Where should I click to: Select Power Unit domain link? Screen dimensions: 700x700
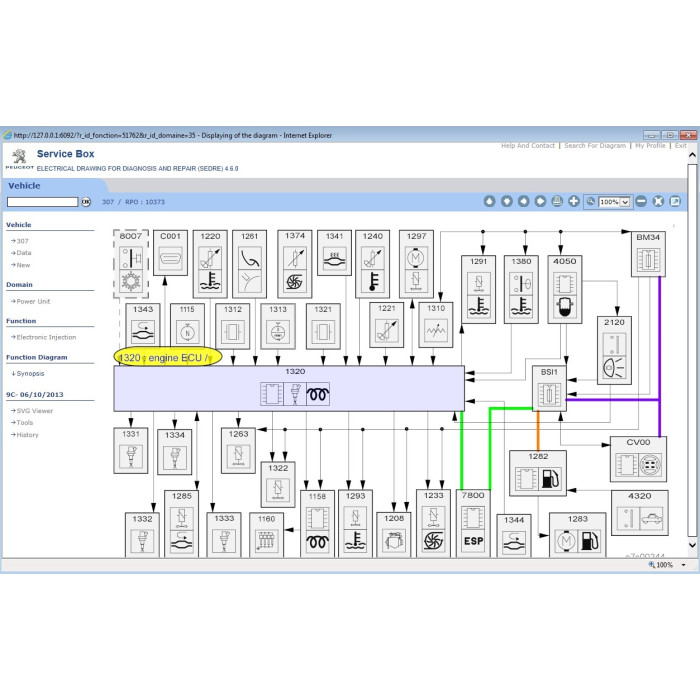33,301
